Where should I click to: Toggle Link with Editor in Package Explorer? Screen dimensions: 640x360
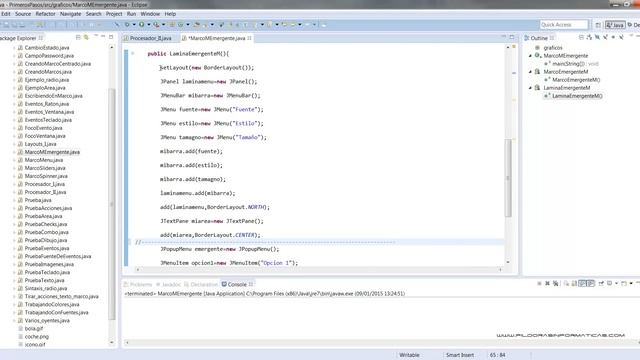86,38
